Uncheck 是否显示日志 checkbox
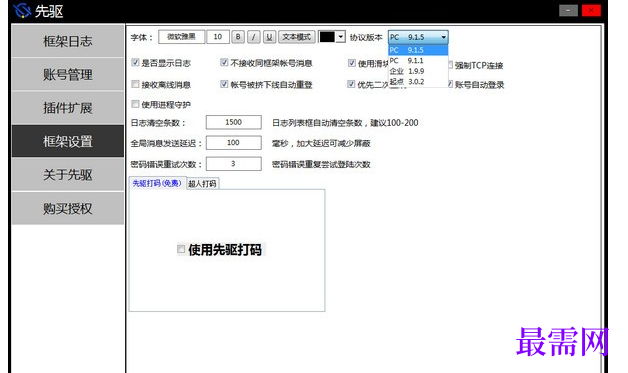Viewport: 628px width, 373px height. point(135,63)
